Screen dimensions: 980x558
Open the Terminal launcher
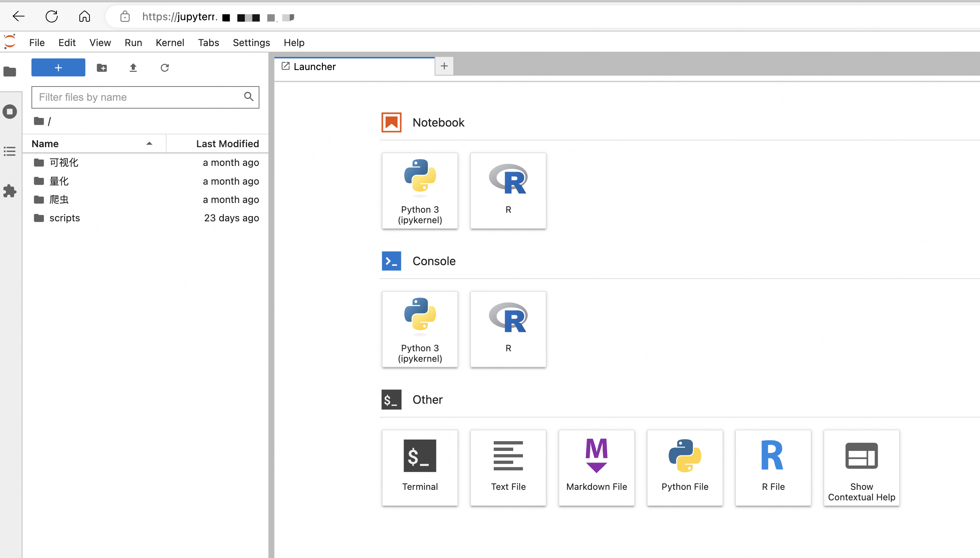pyautogui.click(x=420, y=467)
